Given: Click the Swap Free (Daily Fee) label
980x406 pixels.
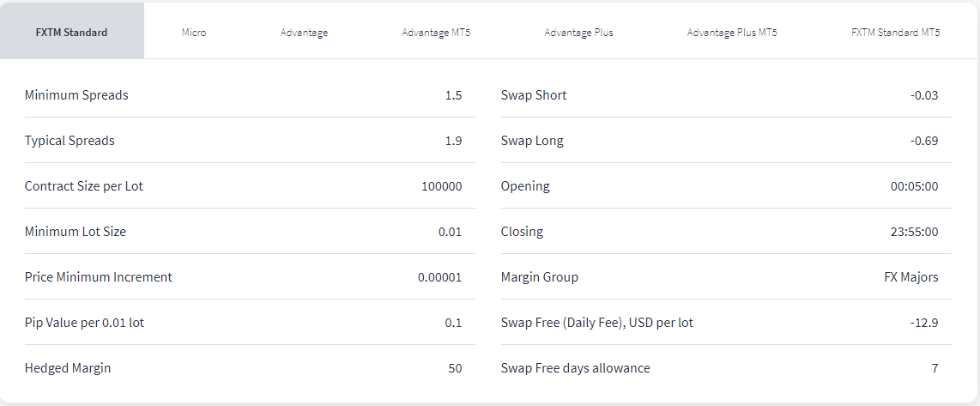Looking at the screenshot, I should click(x=597, y=323).
